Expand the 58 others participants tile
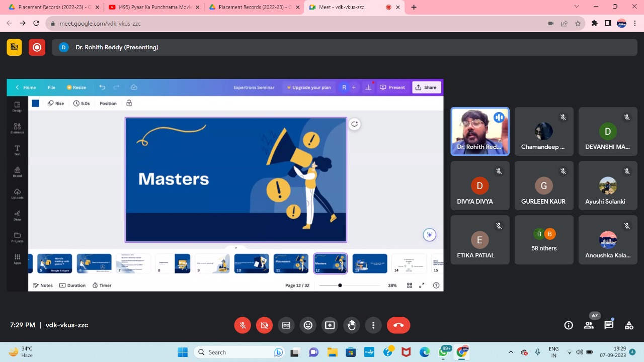The image size is (644, 362). [544, 240]
